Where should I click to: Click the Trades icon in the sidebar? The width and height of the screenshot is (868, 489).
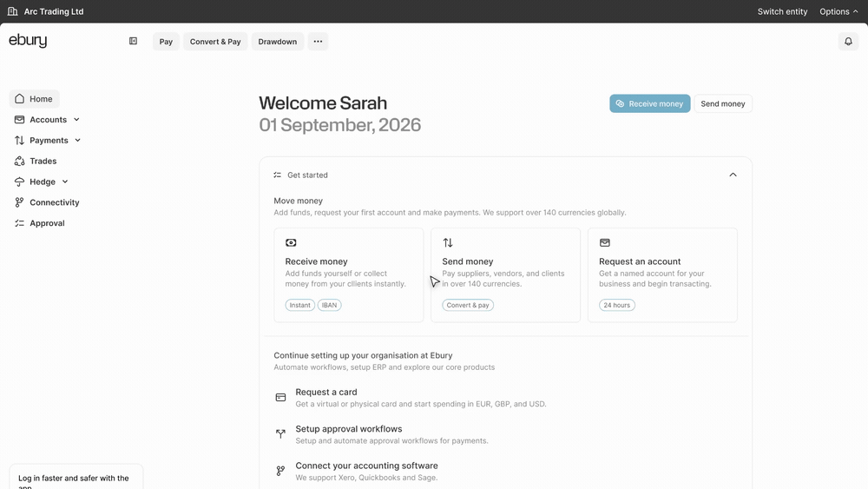[x=19, y=162]
